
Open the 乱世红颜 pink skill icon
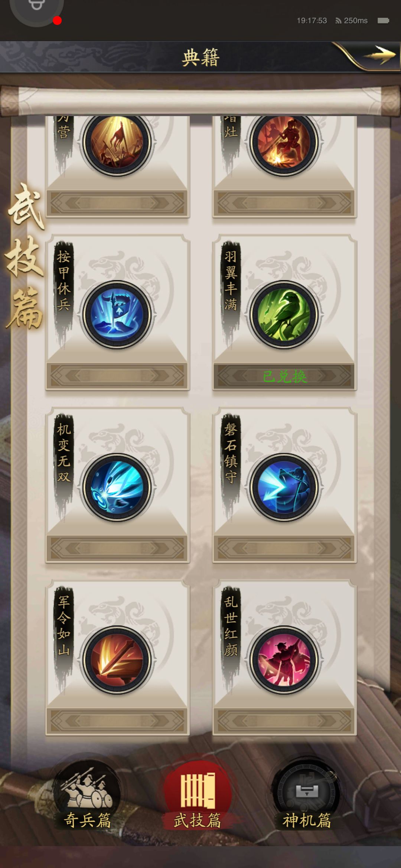coord(284,660)
